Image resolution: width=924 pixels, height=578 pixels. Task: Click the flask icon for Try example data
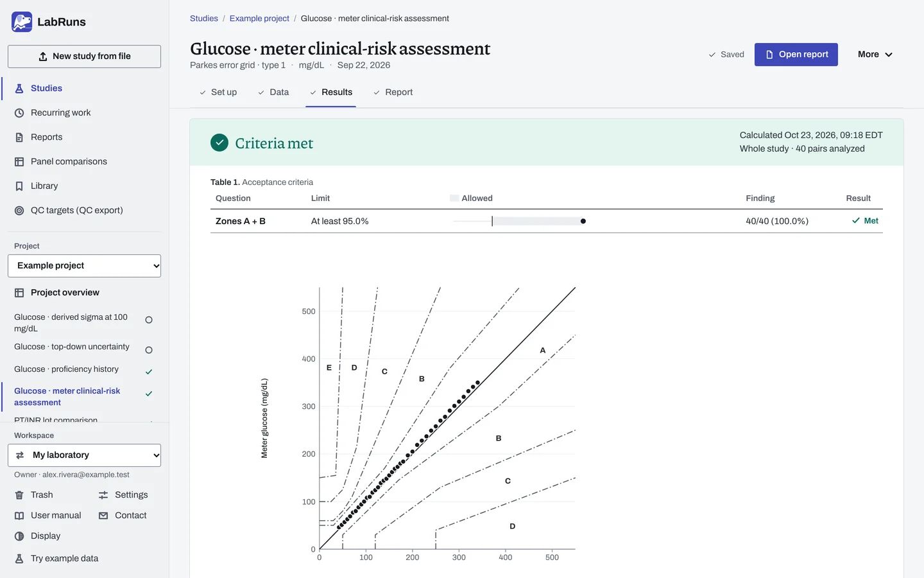19,559
